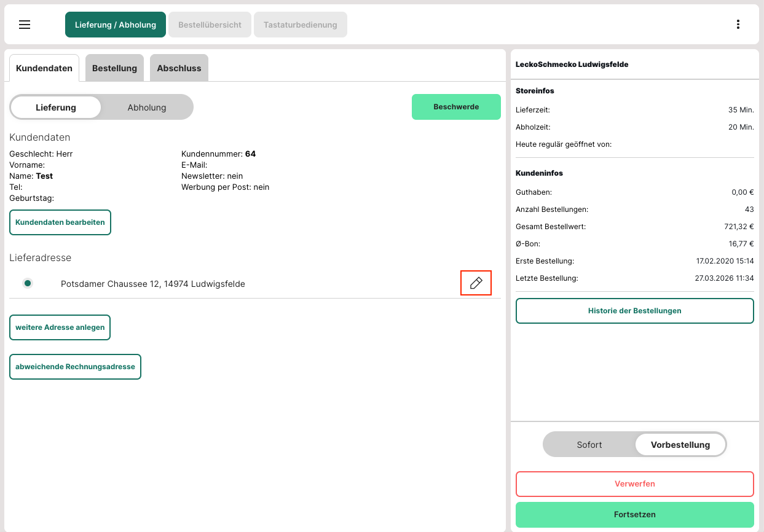Viewport: 764px width, 532px height.
Task: Set order timing to Sofort
Action: (x=589, y=445)
